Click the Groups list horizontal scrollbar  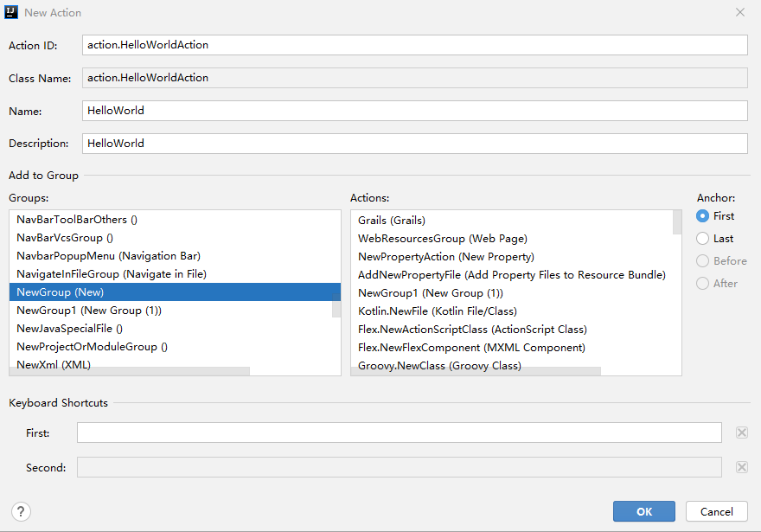click(x=130, y=371)
